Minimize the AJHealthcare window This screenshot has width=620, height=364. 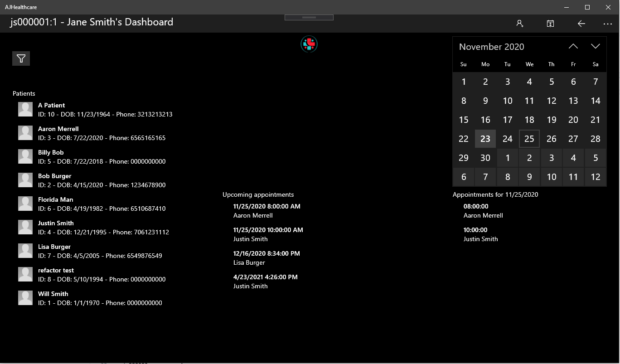pyautogui.click(x=567, y=7)
